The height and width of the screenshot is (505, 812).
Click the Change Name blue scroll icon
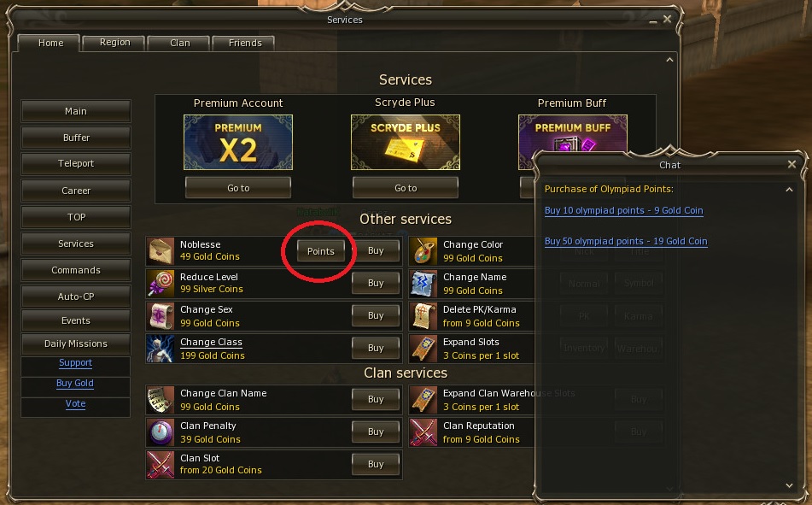coord(424,283)
